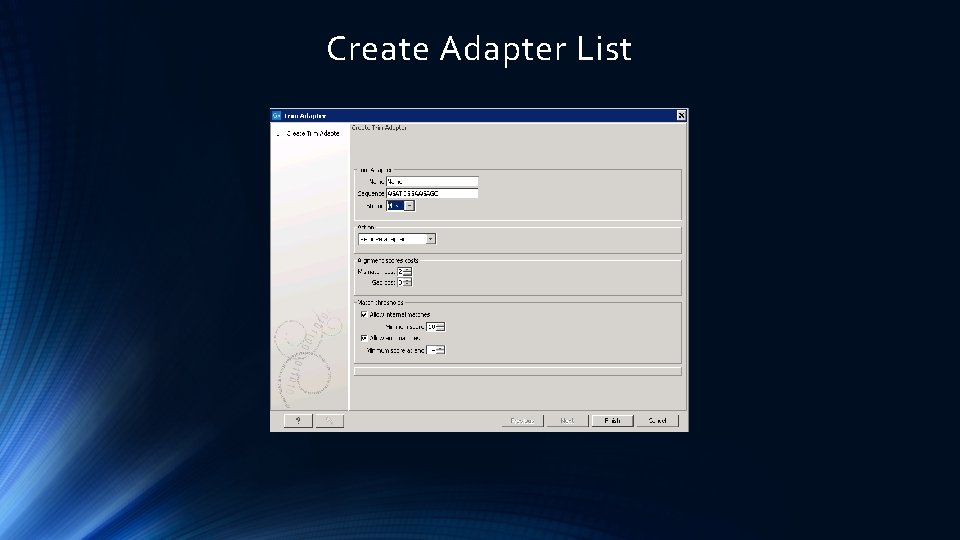Toggle Allow internal matches checkbox
This screenshot has width=960, height=540.
click(x=364, y=314)
